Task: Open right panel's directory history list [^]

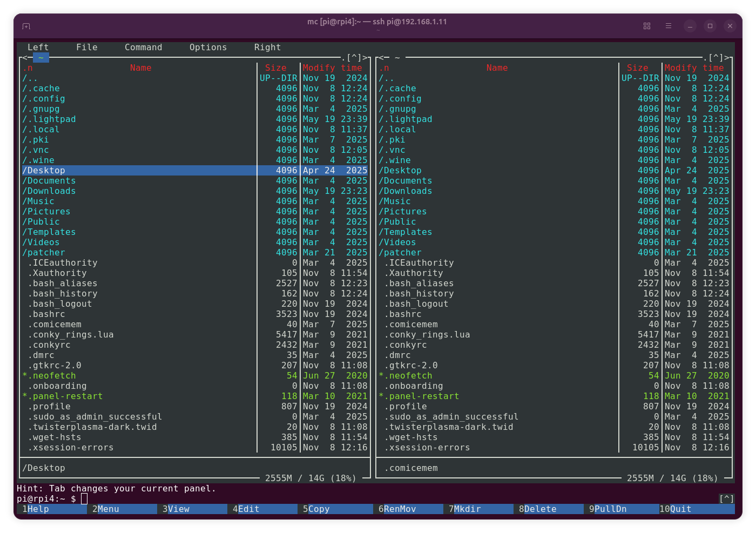Action: (x=715, y=58)
